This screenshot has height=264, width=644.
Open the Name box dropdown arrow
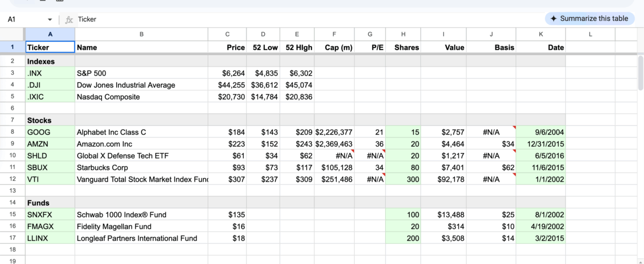[x=50, y=19]
